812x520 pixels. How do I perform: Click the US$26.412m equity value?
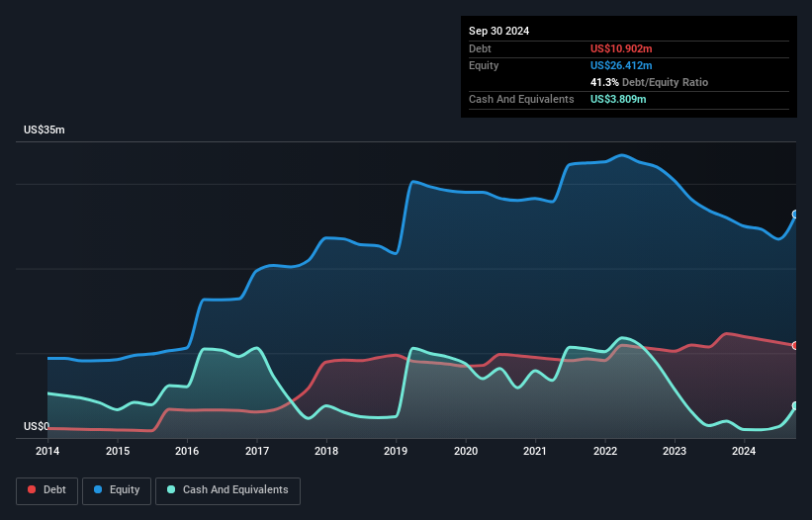tap(621, 65)
